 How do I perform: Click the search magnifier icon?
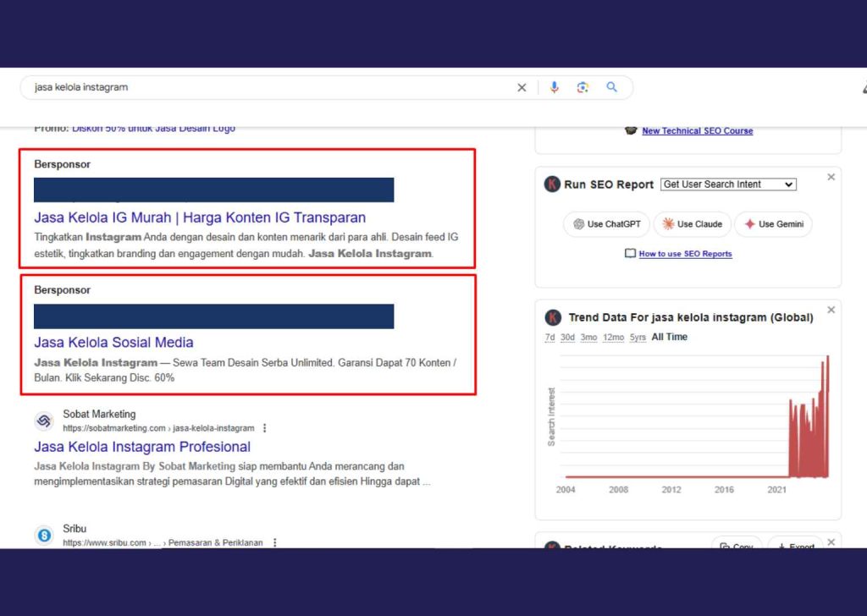[612, 87]
